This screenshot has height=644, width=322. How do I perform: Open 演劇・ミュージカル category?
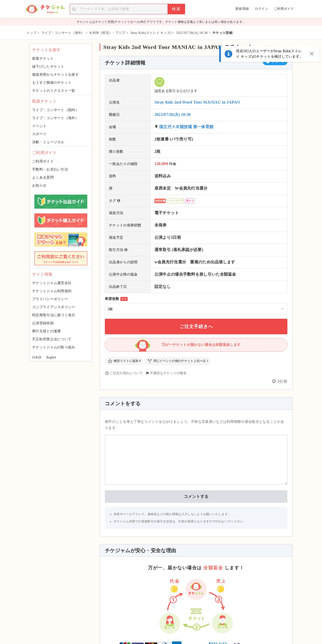coord(48,142)
